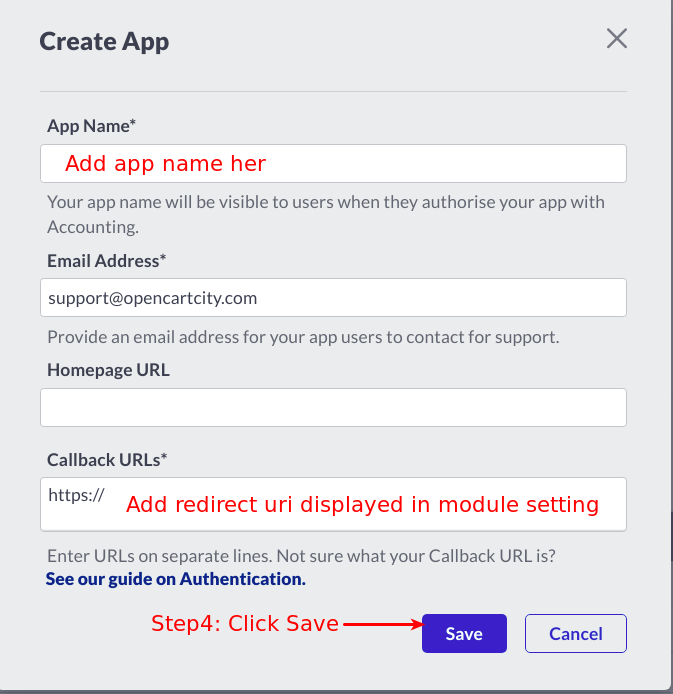This screenshot has height=694, width=673.
Task: Open the guide on Authentication link
Action: click(x=176, y=579)
